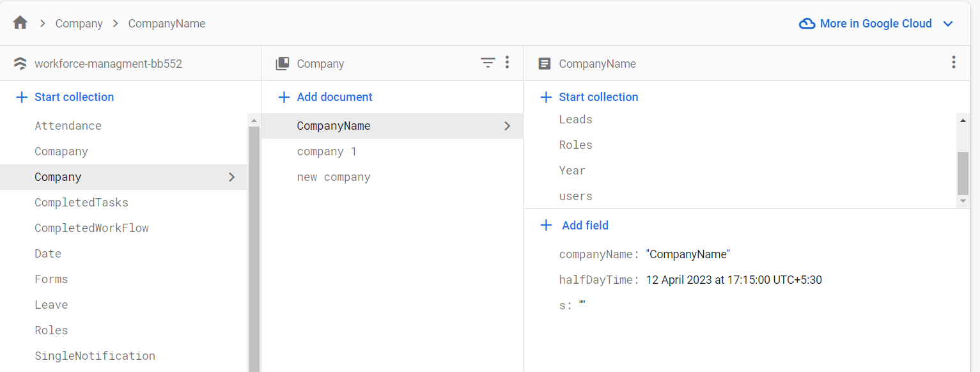
Task: Select the Leads subcollection
Action: click(x=575, y=119)
